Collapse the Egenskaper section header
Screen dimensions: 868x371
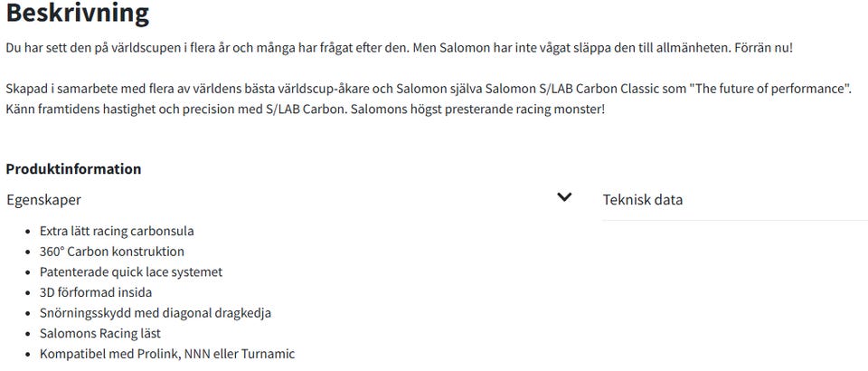tap(43, 199)
